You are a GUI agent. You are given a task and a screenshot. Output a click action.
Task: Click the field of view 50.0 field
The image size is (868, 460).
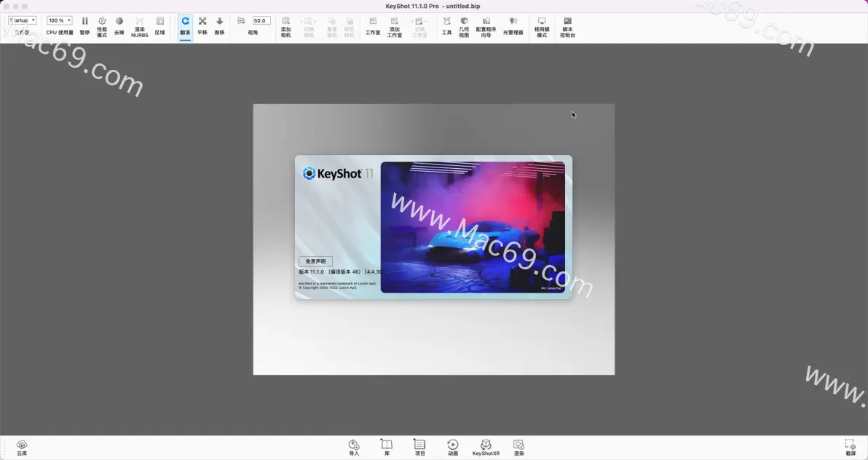(x=261, y=20)
